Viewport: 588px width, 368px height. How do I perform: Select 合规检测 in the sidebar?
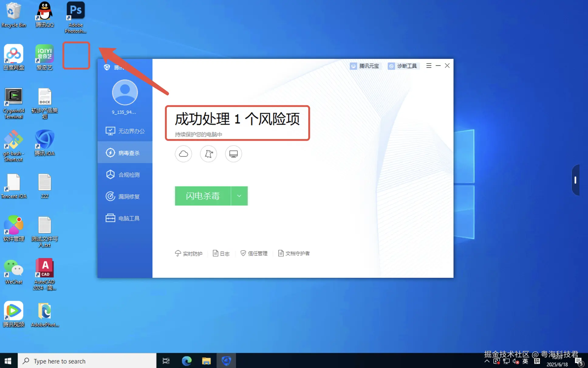(x=125, y=175)
